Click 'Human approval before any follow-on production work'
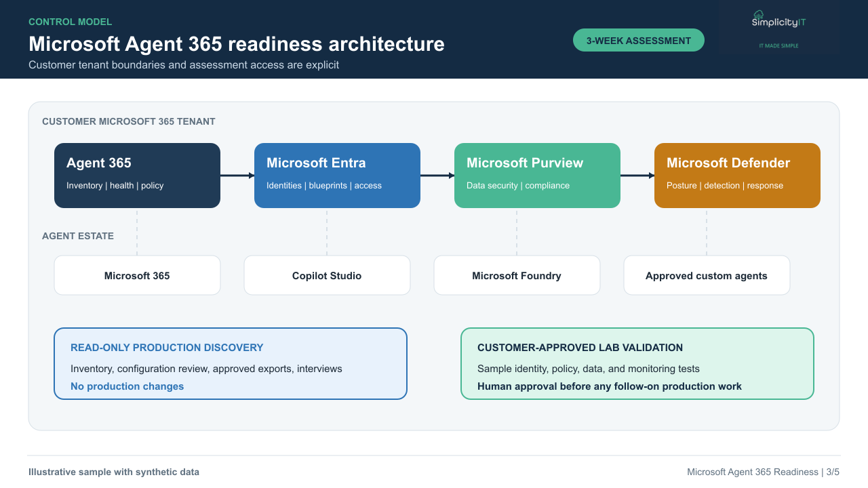Screen dimensions: 868x488 [610, 386]
